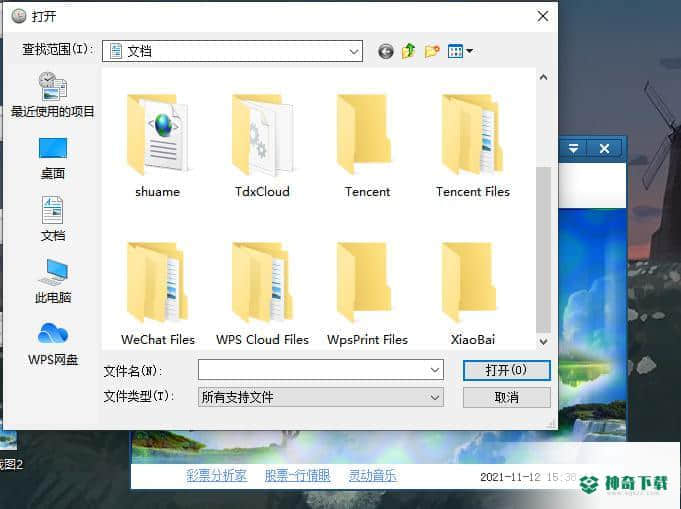Select 此电脑 in the sidebar
This screenshot has width=681, height=509.
point(53,281)
